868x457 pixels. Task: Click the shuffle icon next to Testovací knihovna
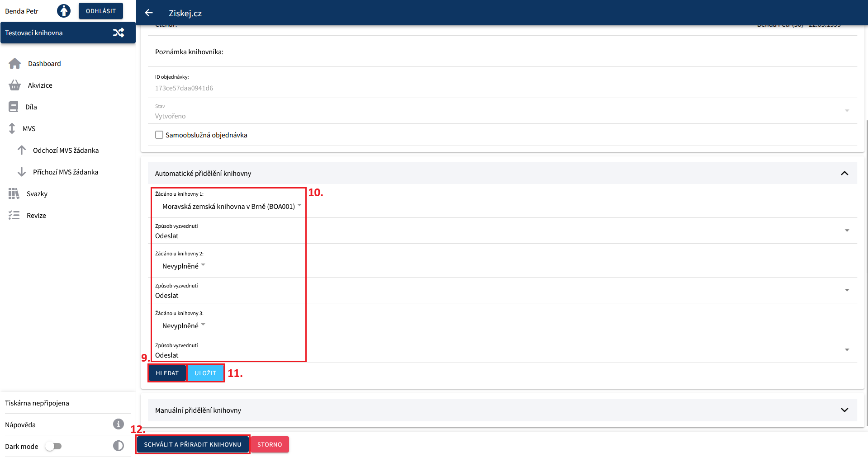click(119, 33)
